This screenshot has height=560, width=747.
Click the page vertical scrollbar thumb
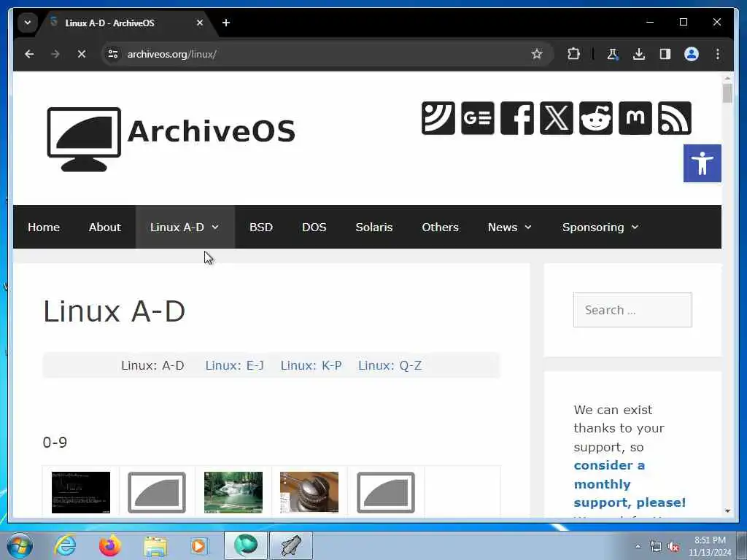point(727,93)
